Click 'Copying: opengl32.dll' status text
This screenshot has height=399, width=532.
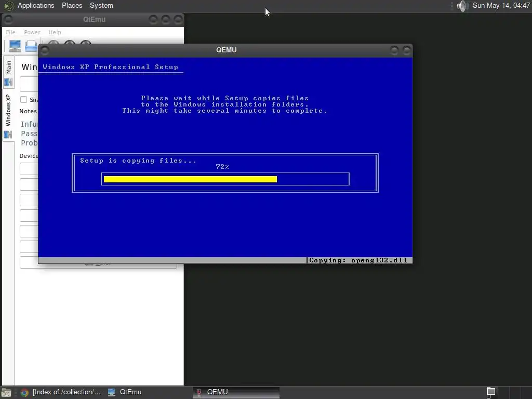358,260
